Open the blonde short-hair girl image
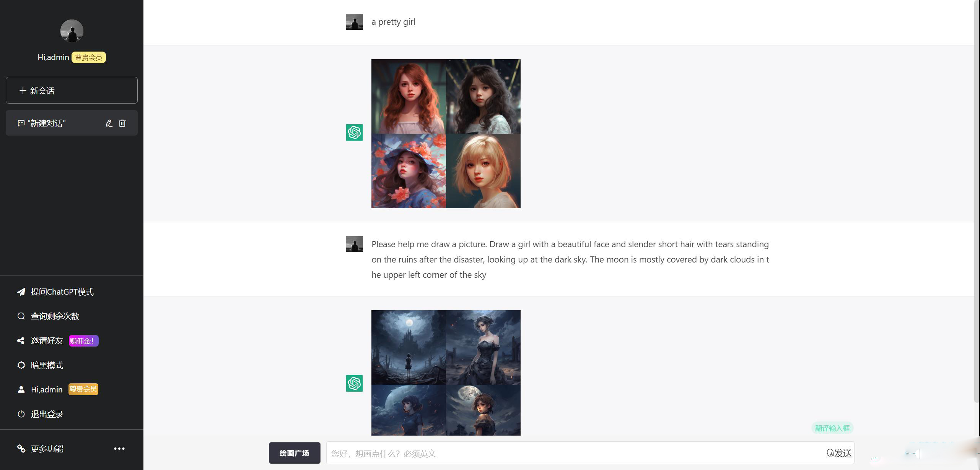Image resolution: width=980 pixels, height=470 pixels. pyautogui.click(x=483, y=171)
